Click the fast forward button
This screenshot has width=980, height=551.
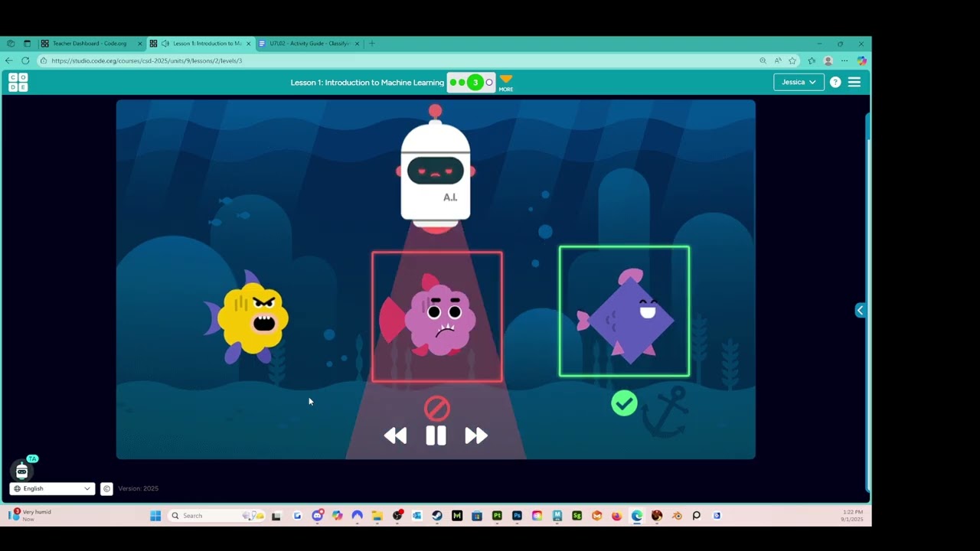pyautogui.click(x=476, y=435)
